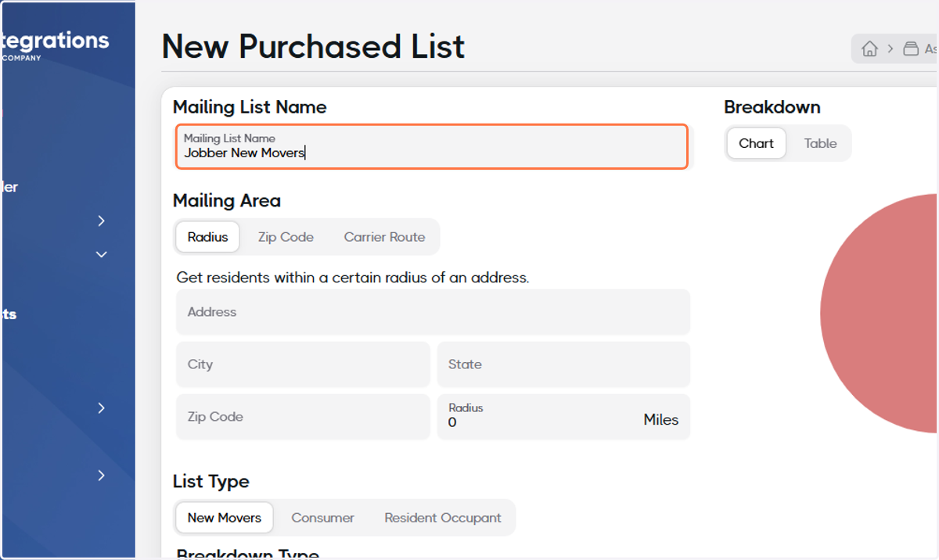This screenshot has height=560, width=939.
Task: Show breakdown as Chart
Action: tap(756, 143)
